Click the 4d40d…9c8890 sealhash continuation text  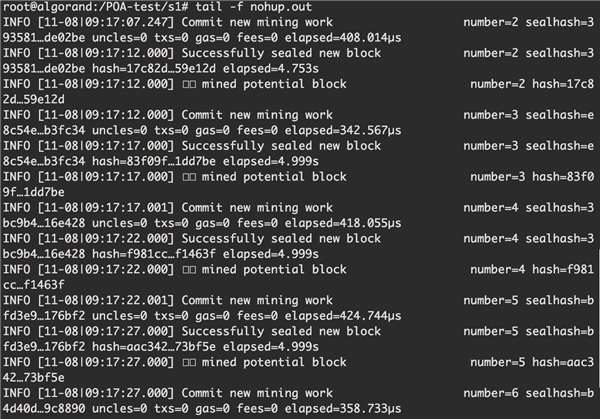44,409
